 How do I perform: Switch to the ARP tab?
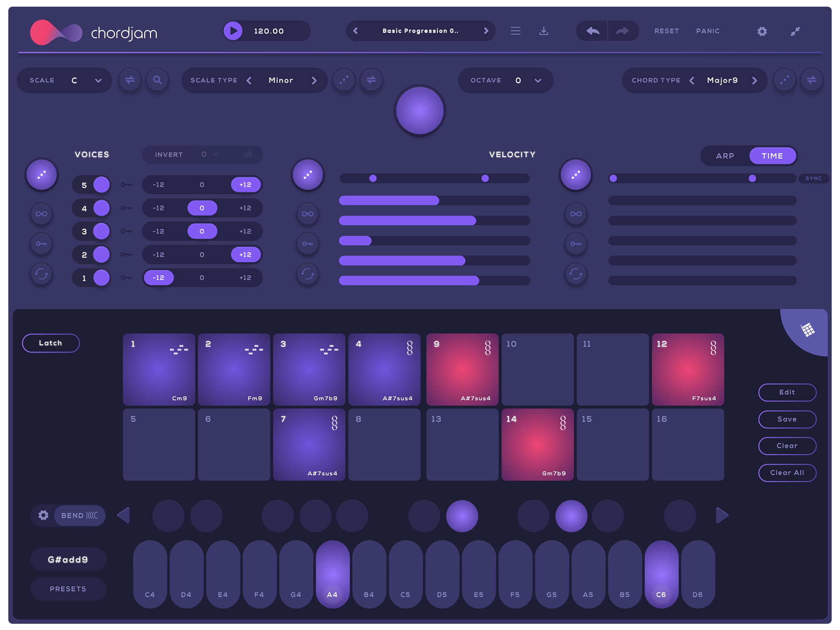(x=725, y=156)
